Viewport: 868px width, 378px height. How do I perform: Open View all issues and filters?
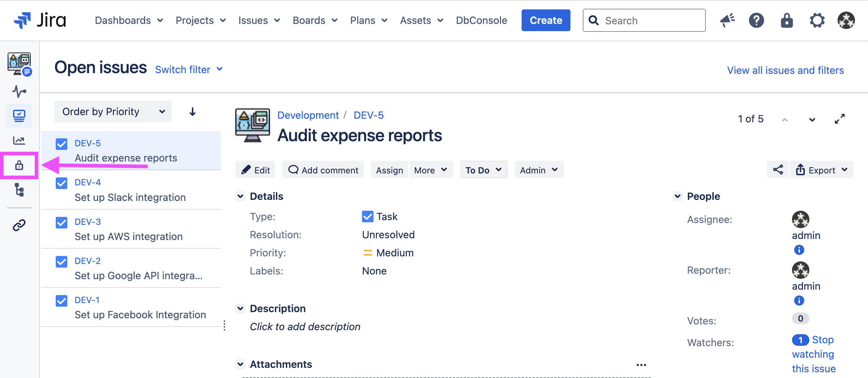(785, 70)
